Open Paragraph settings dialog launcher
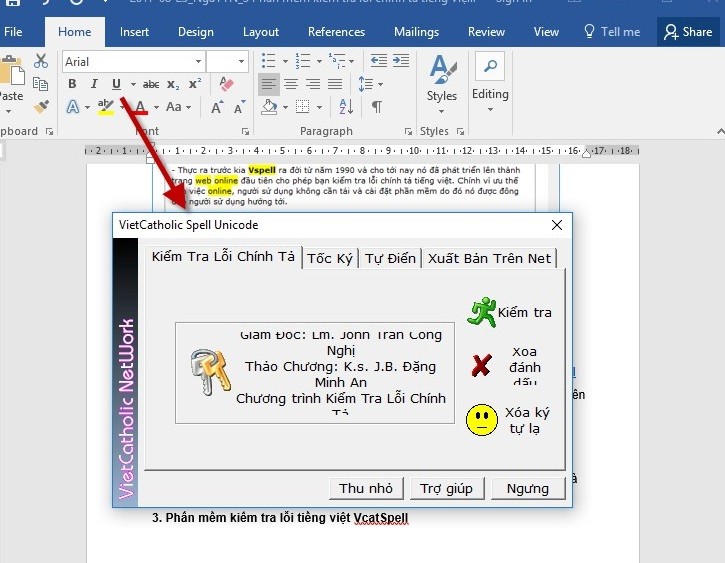Image resolution: width=725 pixels, height=563 pixels. (408, 132)
